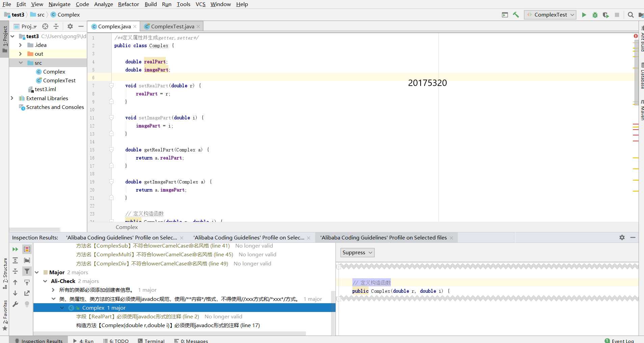The image size is (644, 343).
Task: Toggle the Maven tool window
Action: tap(642, 110)
